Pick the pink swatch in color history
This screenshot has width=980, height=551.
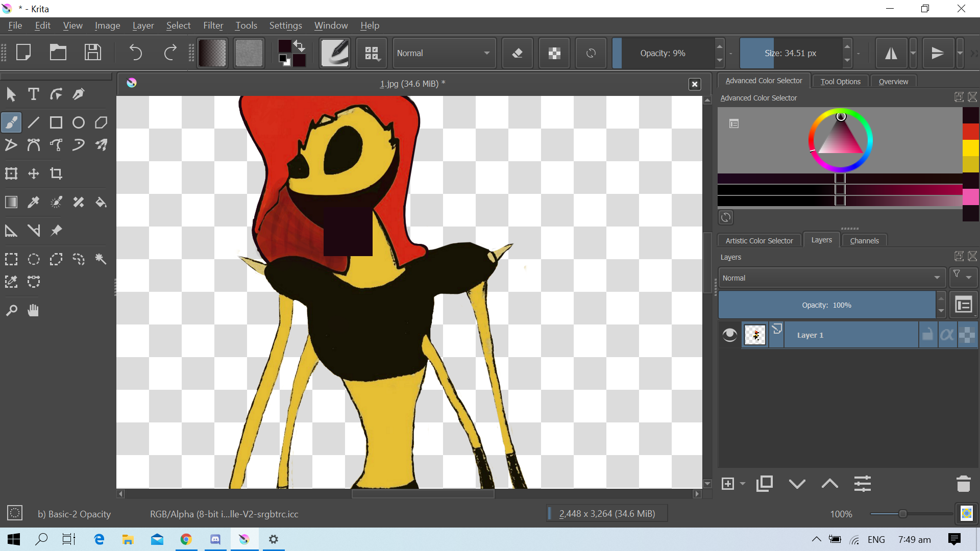click(970, 197)
